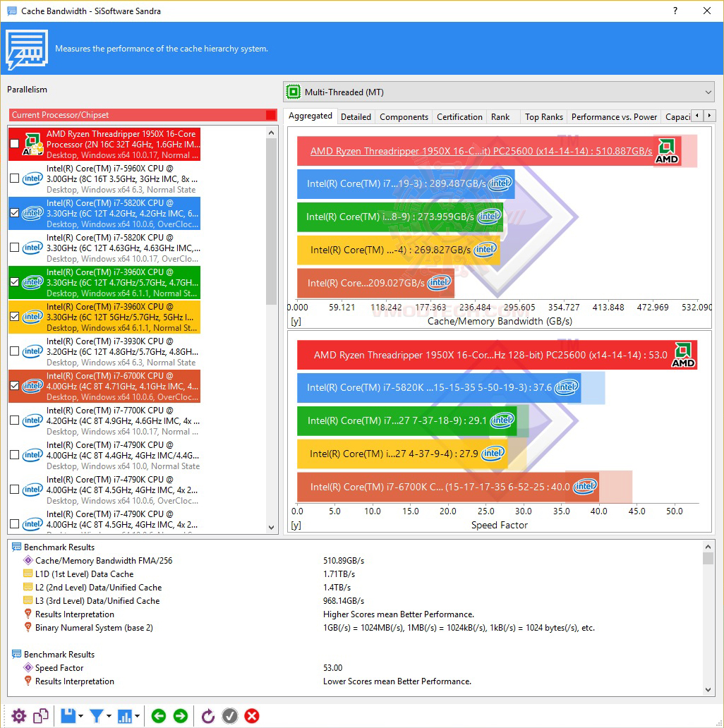
Task: Click the grey checkmark OK icon
Action: click(230, 716)
